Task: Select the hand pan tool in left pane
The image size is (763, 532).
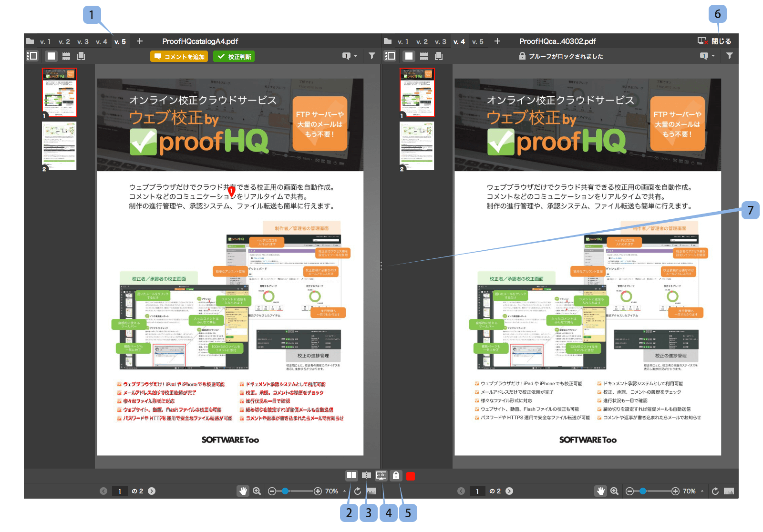Action: click(243, 491)
